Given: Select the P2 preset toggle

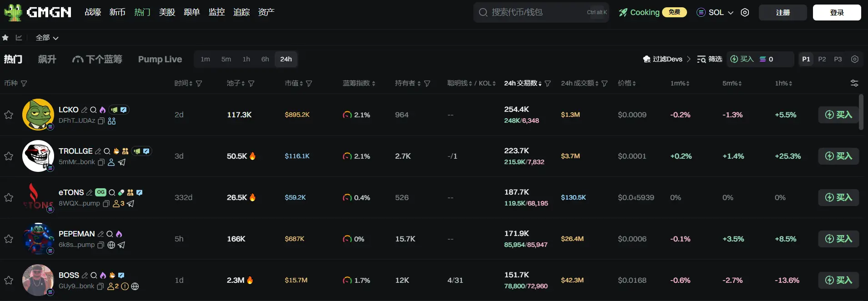Looking at the screenshot, I should (822, 59).
